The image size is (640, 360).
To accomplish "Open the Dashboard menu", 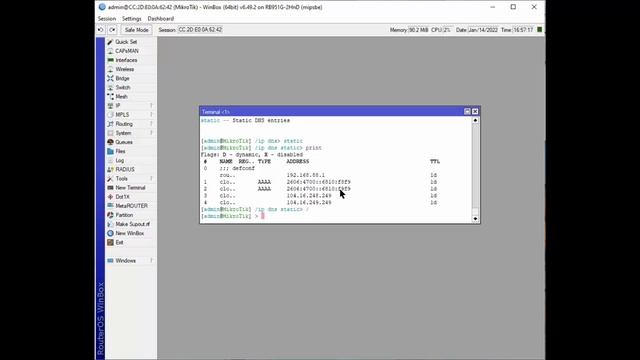I will [160, 19].
